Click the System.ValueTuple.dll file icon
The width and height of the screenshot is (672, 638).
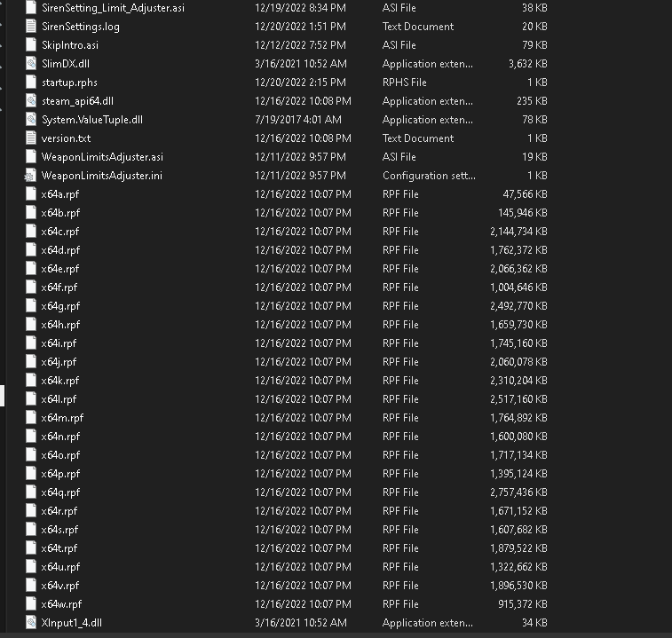point(33,120)
